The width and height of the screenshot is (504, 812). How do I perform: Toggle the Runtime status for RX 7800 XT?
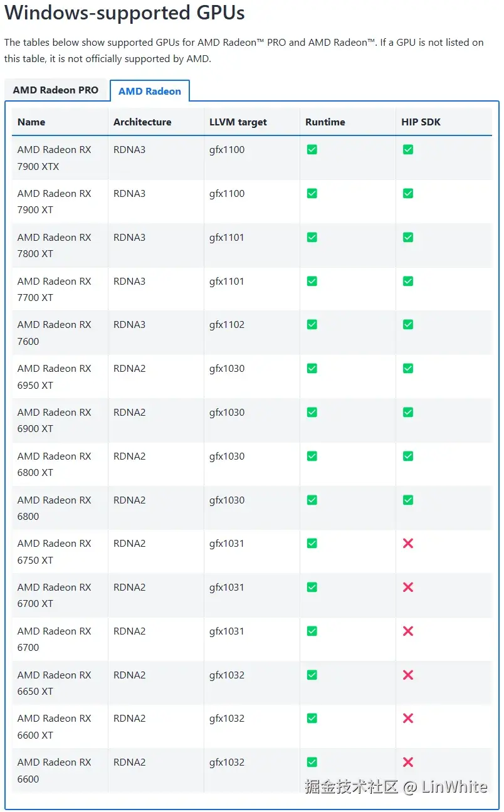click(312, 237)
